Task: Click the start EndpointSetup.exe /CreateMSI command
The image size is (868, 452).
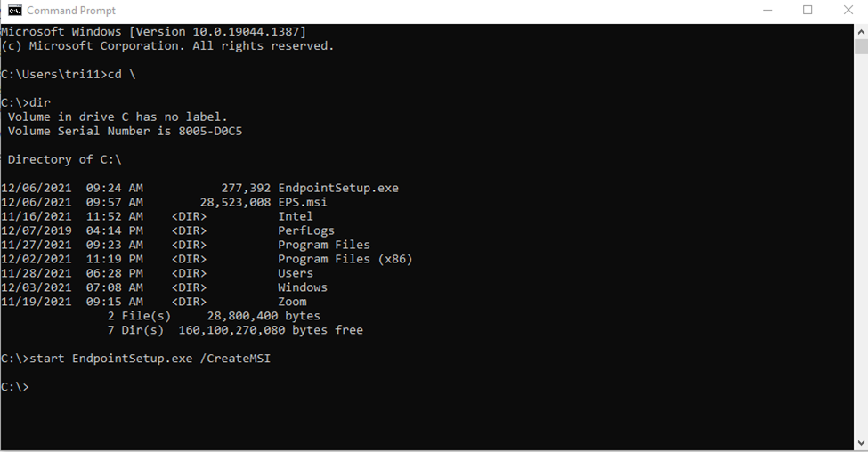Action: 150,359
